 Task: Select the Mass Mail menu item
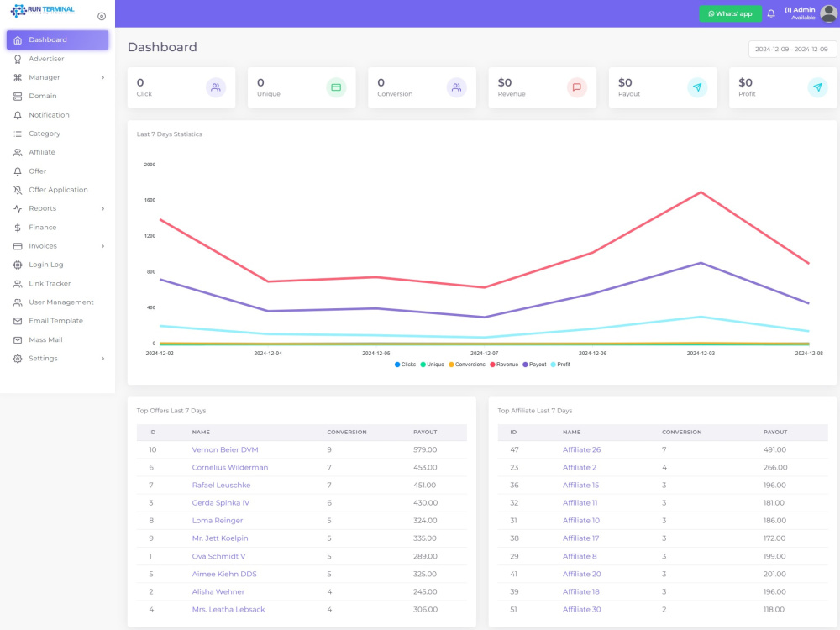(x=57, y=340)
